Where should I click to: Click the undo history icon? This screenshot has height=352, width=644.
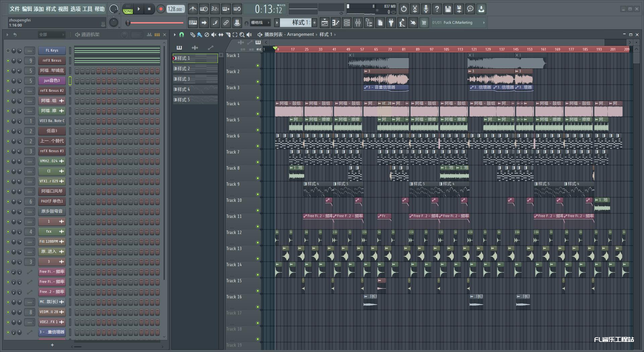(x=404, y=9)
